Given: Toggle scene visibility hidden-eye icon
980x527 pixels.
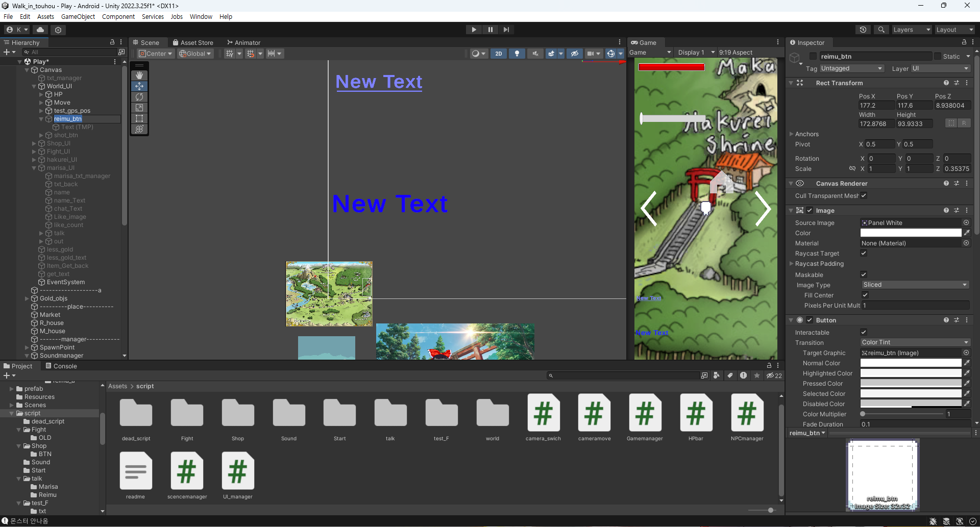Looking at the screenshot, I should coord(575,54).
